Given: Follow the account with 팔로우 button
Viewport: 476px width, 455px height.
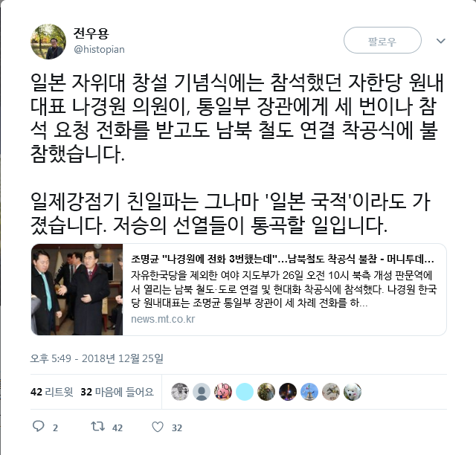Looking at the screenshot, I should [x=382, y=40].
